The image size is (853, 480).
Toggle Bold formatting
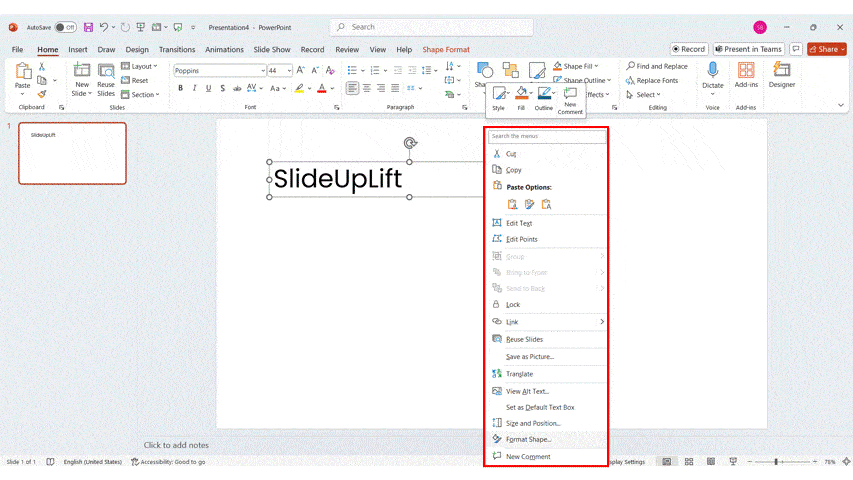click(180, 88)
